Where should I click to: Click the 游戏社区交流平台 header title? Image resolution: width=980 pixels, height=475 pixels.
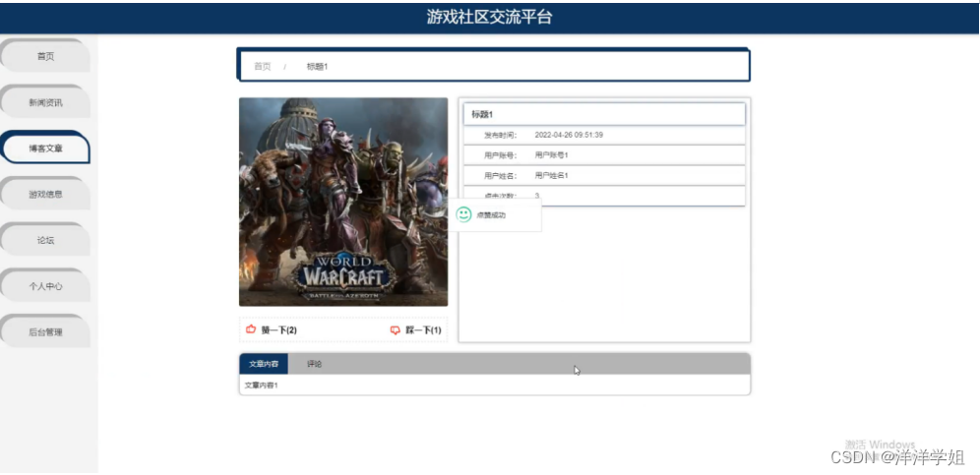point(489,17)
